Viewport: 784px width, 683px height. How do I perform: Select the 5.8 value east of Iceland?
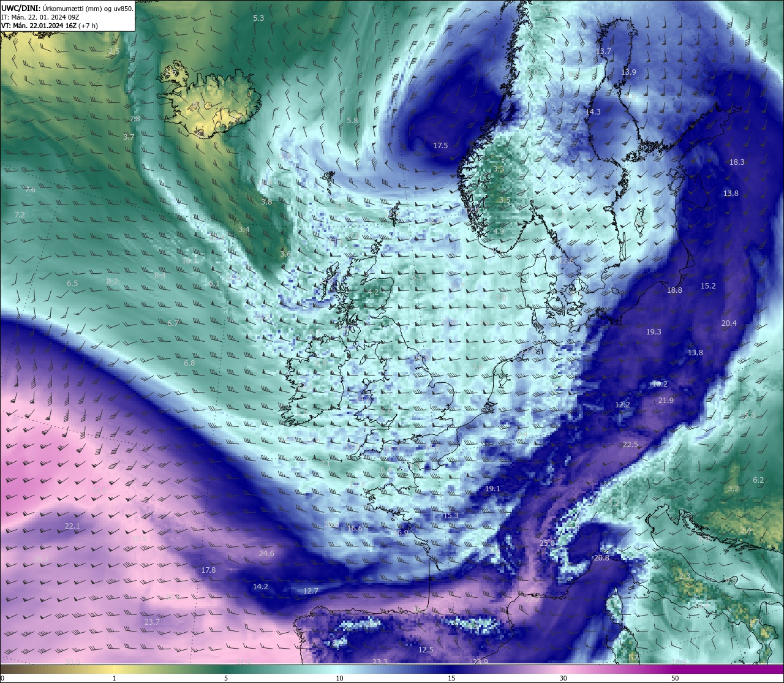click(x=352, y=121)
